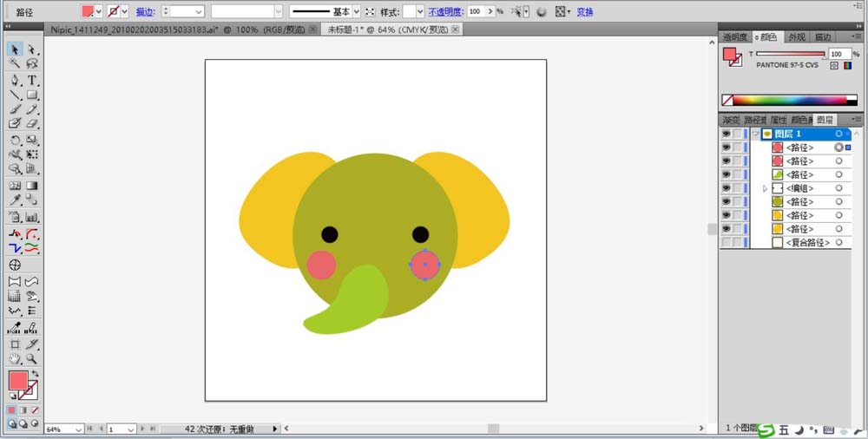868x439 pixels.
Task: Open the zoom level dropdown showing 64%
Action: coord(79,429)
